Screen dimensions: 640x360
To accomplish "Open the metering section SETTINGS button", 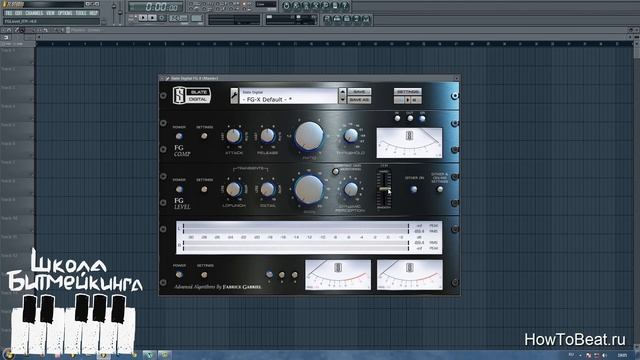I will [x=204, y=275].
